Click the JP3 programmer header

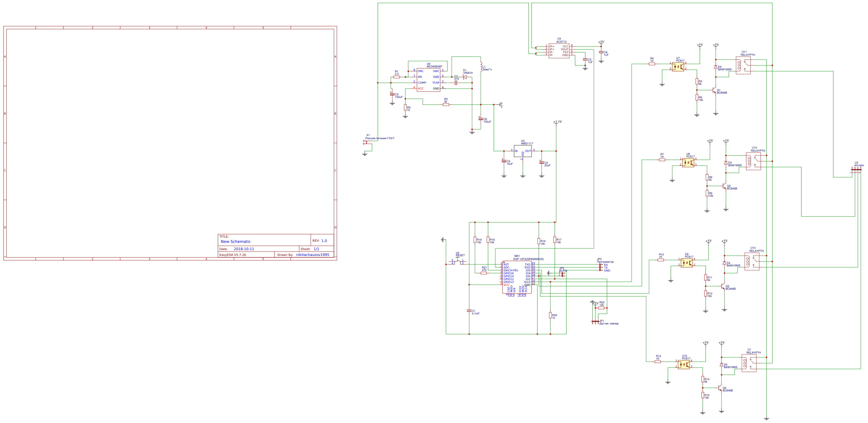[601, 267]
